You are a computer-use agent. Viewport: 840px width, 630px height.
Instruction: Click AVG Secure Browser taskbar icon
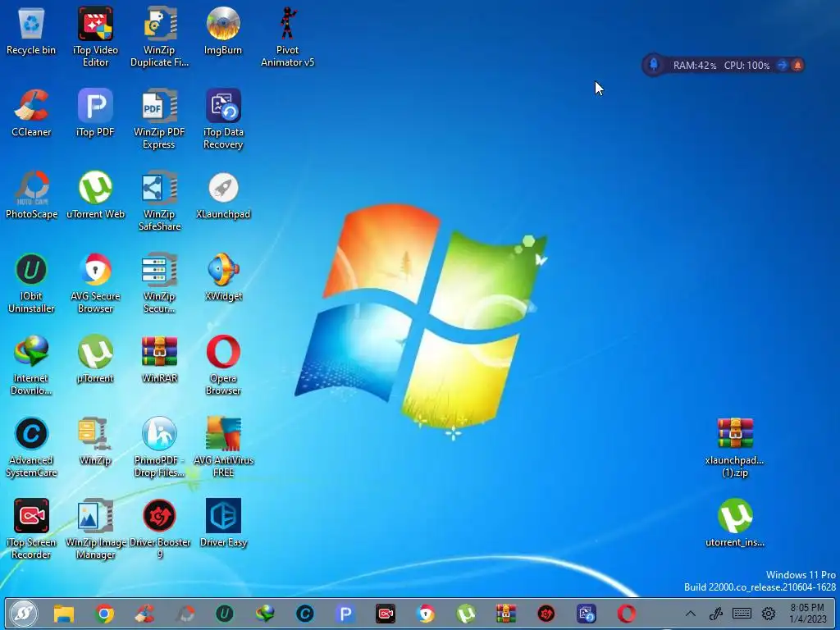(426, 614)
